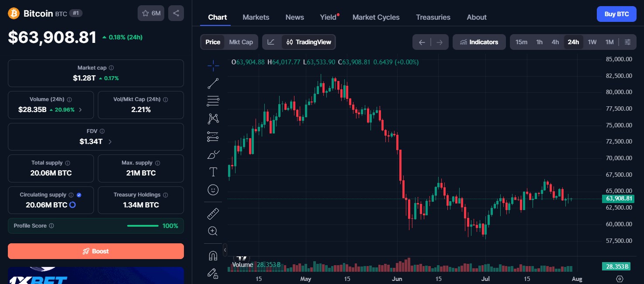The image size is (644, 284).
Task: Click the verified circulating supply badge
Action: pos(79,195)
